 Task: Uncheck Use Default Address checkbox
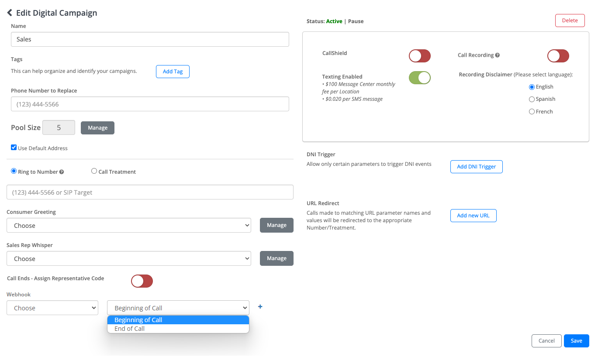point(14,148)
